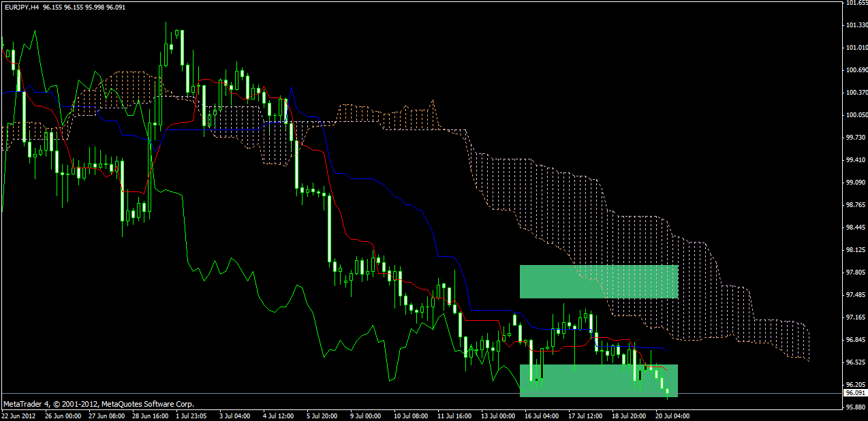This screenshot has height=421, width=868.
Task: Click the 96.845 price axis label
Action: 854,340
